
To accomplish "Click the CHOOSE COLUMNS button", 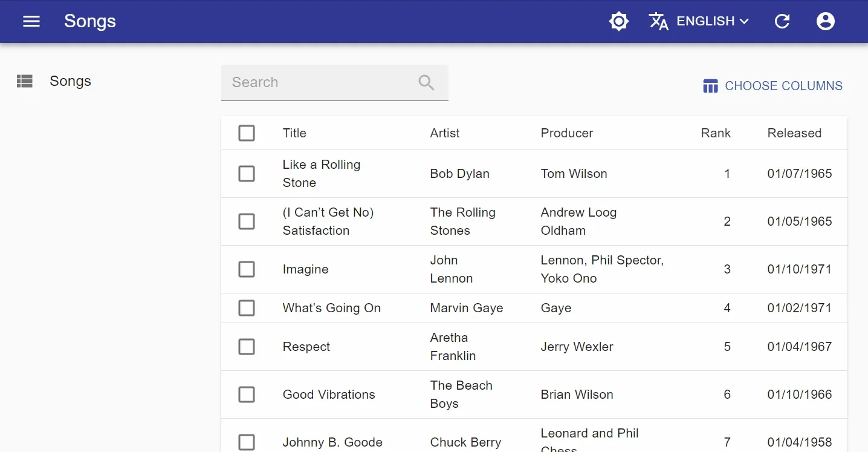I will (772, 86).
